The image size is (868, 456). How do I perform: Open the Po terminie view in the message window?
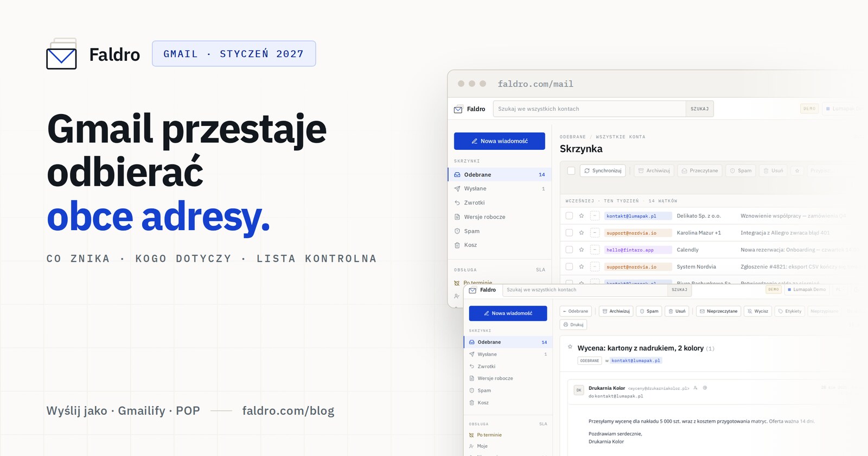coord(508,435)
